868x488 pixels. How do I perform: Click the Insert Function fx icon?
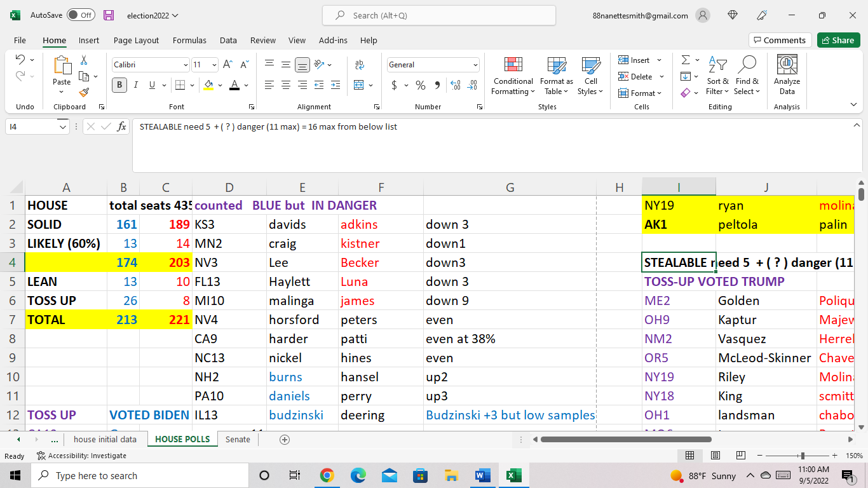click(121, 127)
